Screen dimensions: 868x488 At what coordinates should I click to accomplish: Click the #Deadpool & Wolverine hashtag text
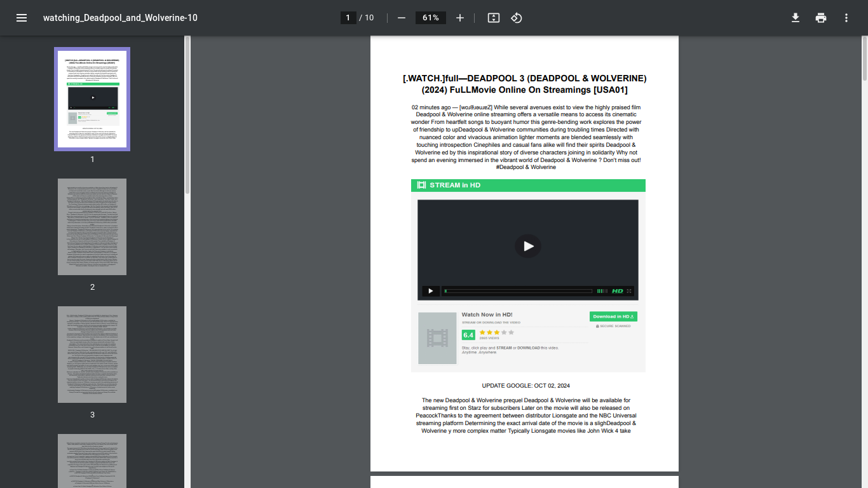coord(526,168)
